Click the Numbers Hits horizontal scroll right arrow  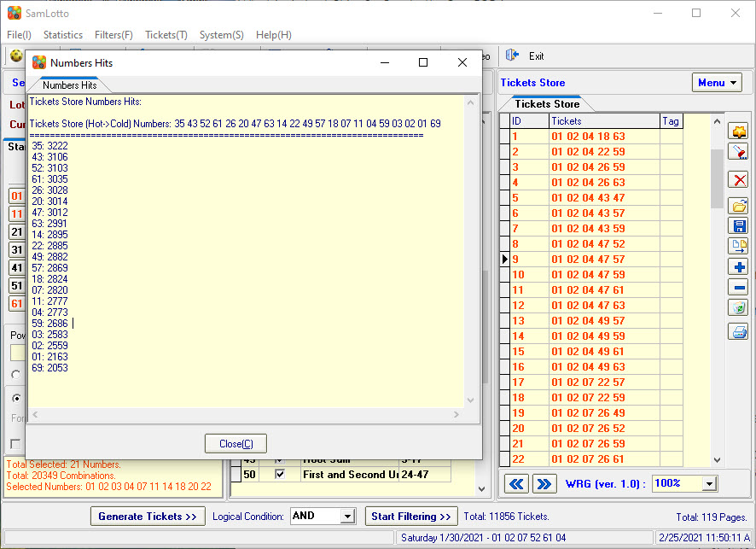click(x=457, y=414)
